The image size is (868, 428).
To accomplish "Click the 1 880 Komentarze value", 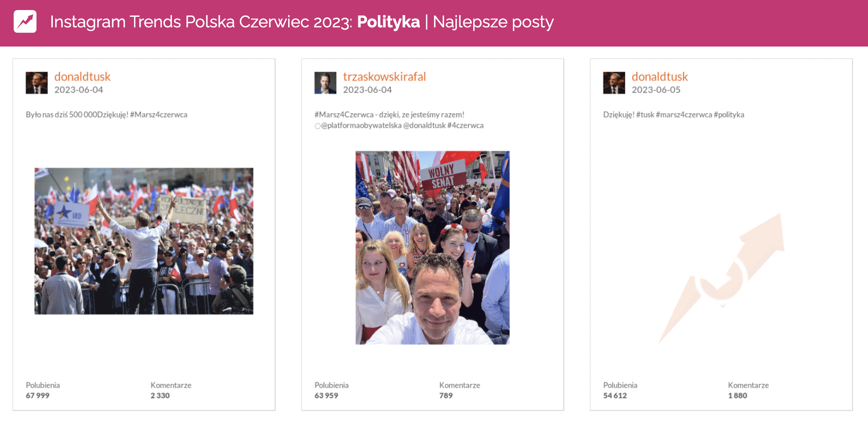I will (x=738, y=396).
